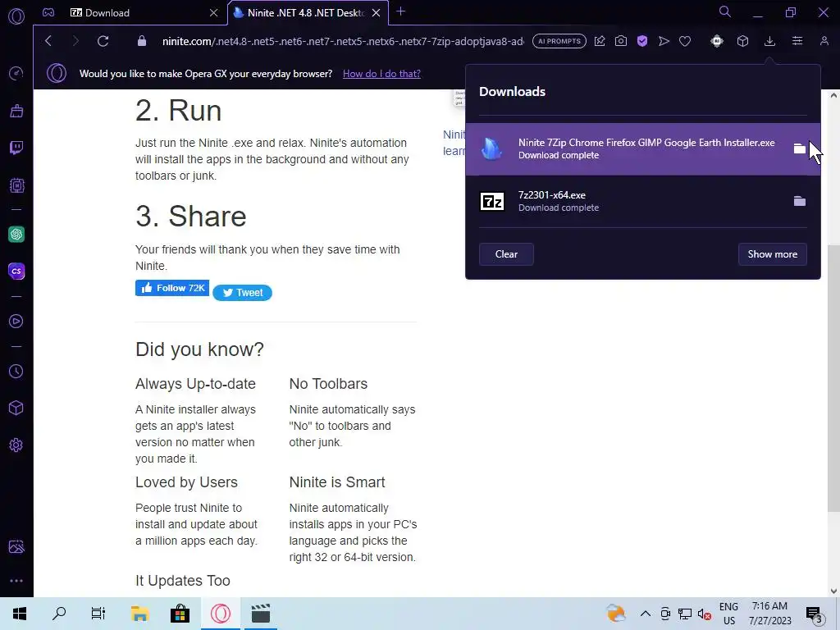
Task: Click the Tweet button
Action: [x=242, y=293]
